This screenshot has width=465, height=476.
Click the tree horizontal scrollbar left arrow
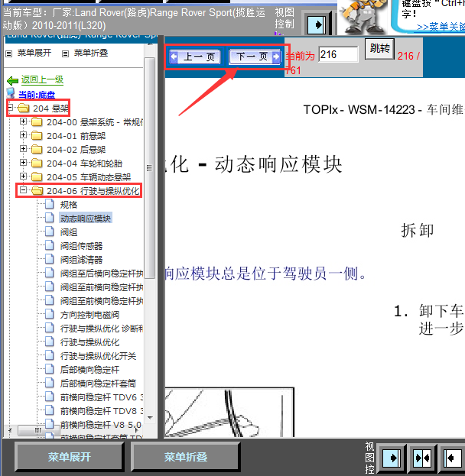[10, 430]
